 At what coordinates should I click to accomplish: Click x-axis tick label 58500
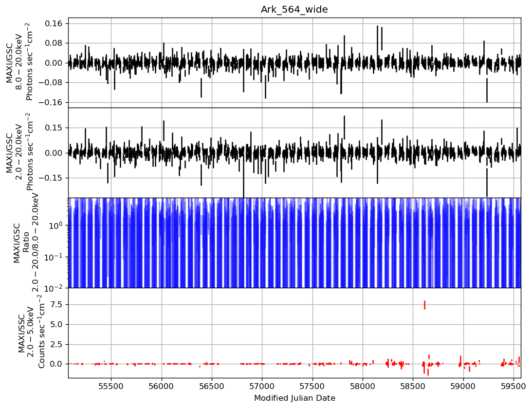click(413, 387)
